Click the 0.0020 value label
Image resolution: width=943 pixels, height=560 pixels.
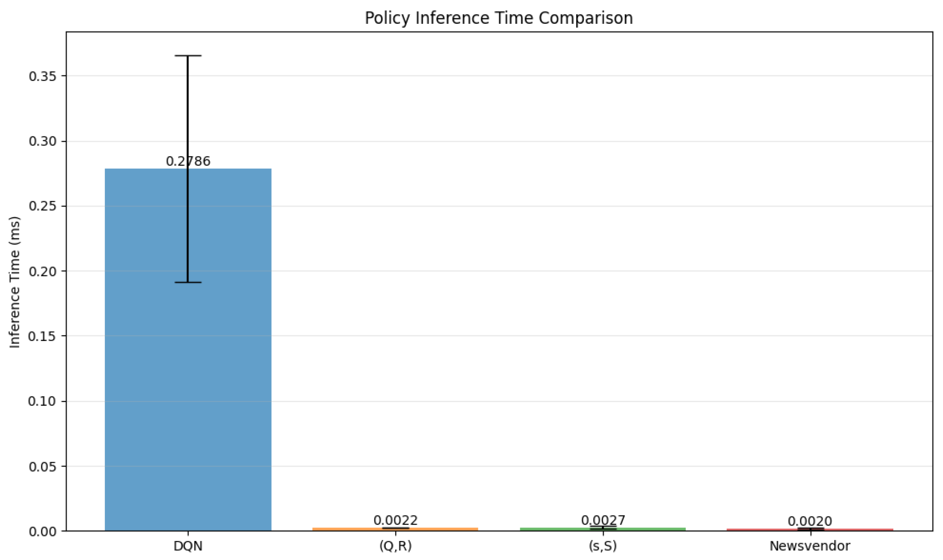pyautogui.click(x=810, y=521)
